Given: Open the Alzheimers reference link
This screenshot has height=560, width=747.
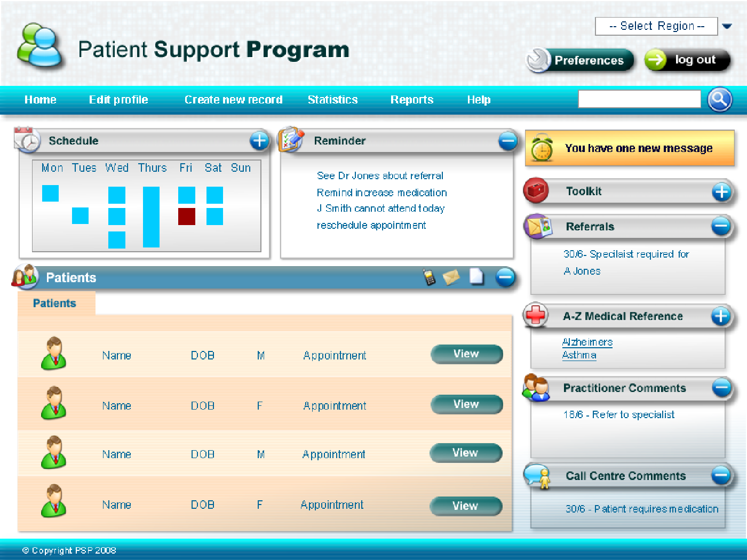Looking at the screenshot, I should point(587,342).
